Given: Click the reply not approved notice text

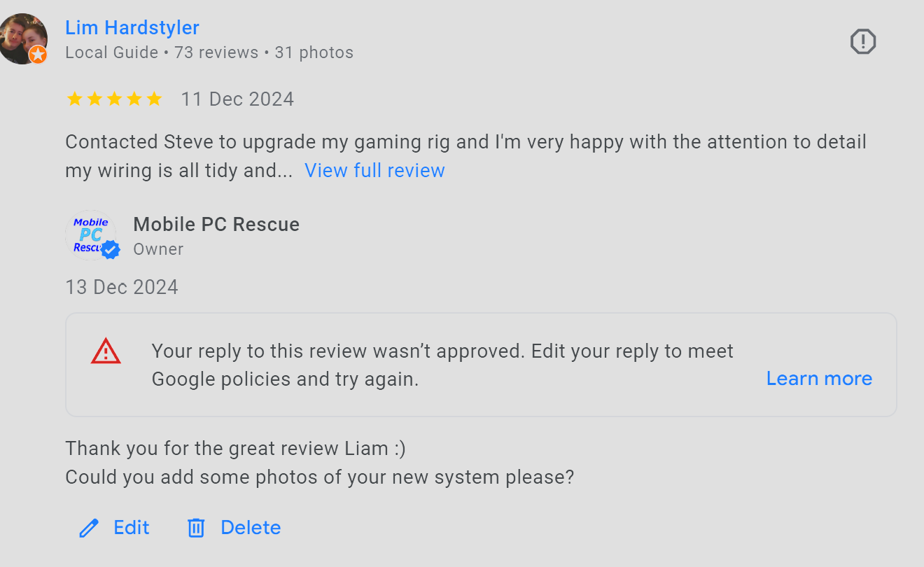Looking at the screenshot, I should pos(442,365).
